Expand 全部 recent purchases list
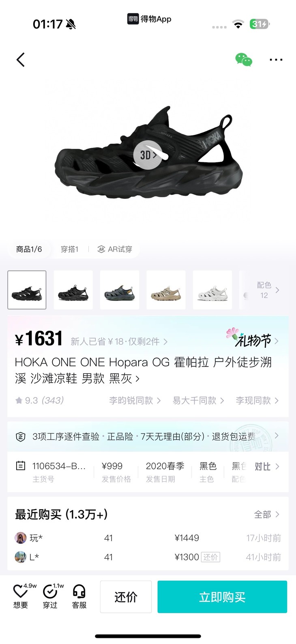Screen dimensions: 296x644 click(266, 515)
